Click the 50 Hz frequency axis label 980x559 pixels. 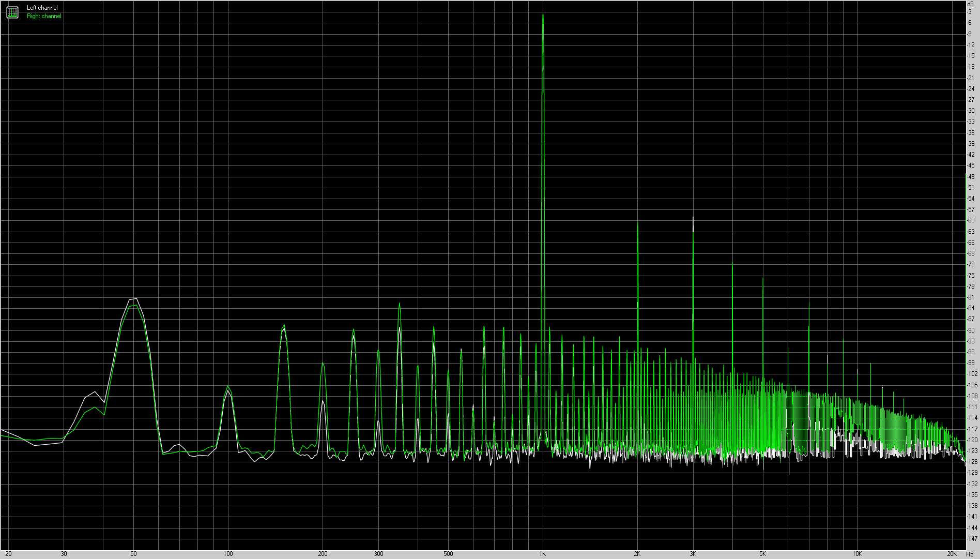click(133, 554)
